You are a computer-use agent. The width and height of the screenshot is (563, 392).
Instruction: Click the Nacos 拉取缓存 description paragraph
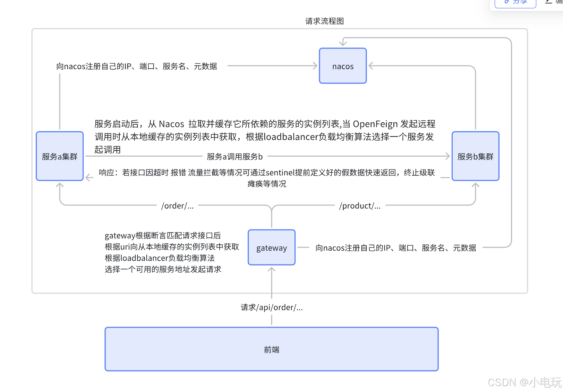coord(265,137)
